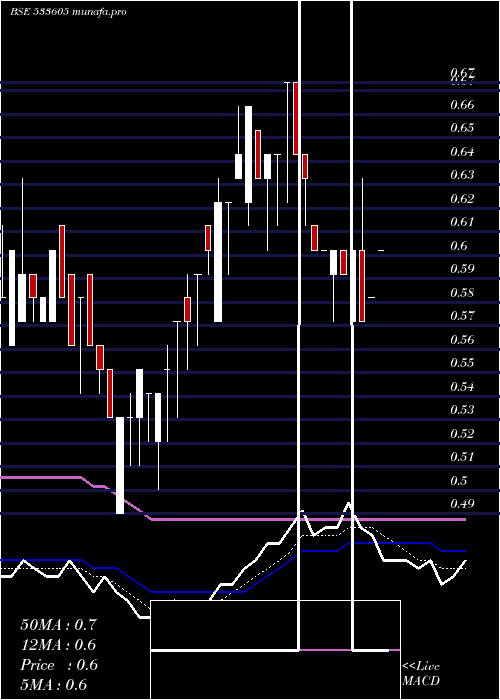The image size is (500, 700).
Task: Click the 0.66 price axis label
Action: [x=462, y=105]
